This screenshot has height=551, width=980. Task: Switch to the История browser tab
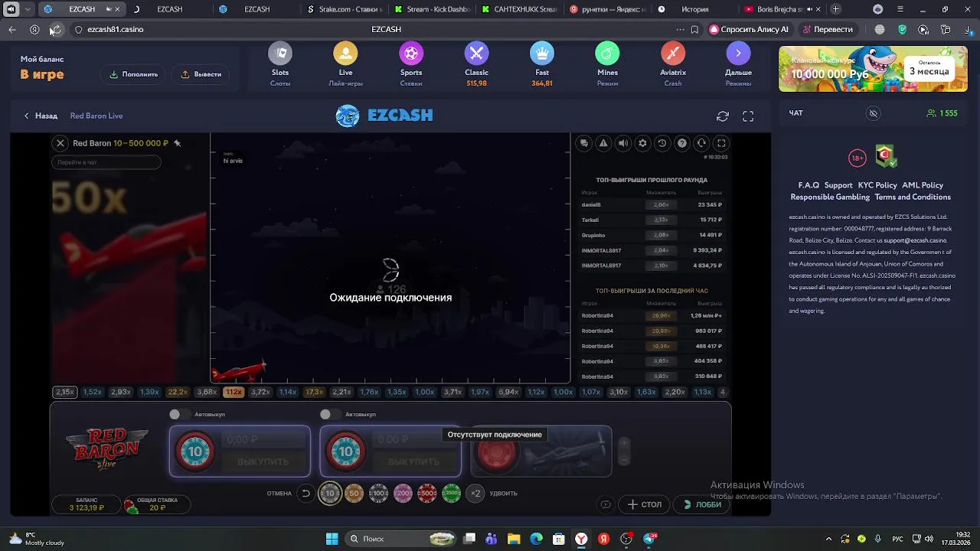[x=694, y=9]
